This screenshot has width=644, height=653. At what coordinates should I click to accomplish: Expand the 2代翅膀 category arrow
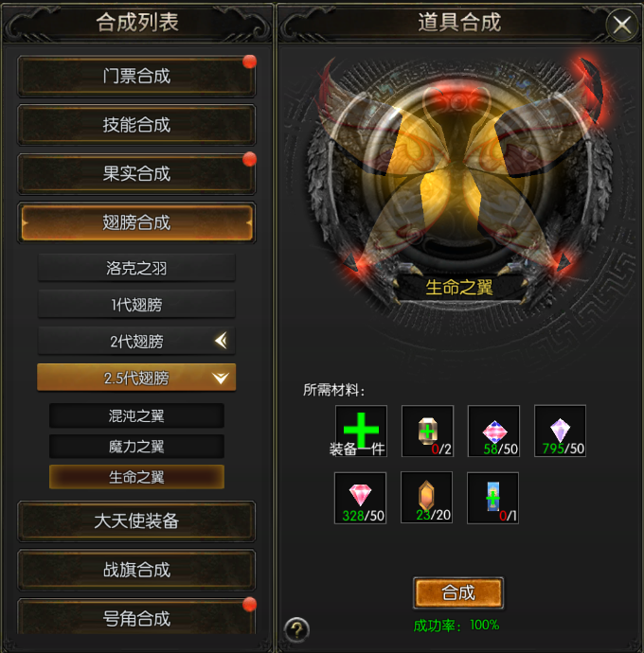coord(221,341)
